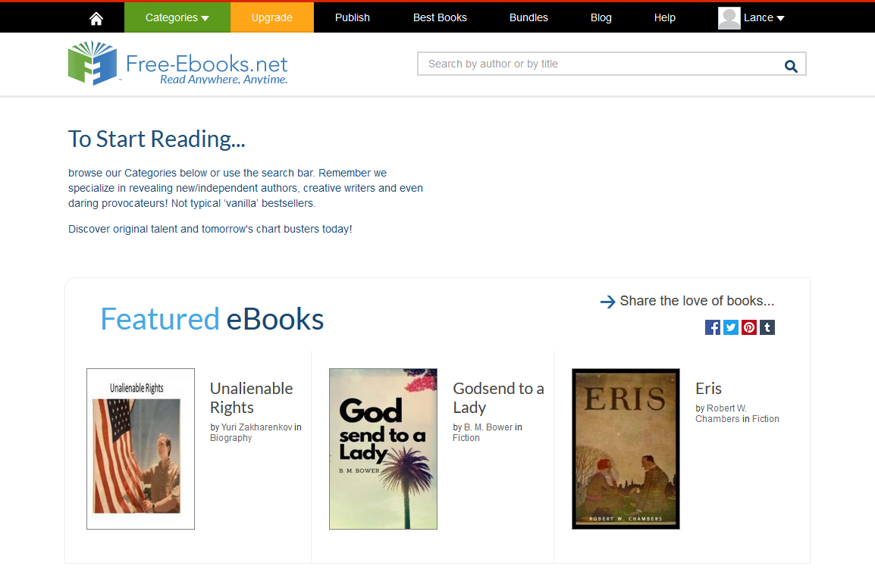This screenshot has height=588, width=875.
Task: Open the Publish menu item
Action: pos(352,17)
